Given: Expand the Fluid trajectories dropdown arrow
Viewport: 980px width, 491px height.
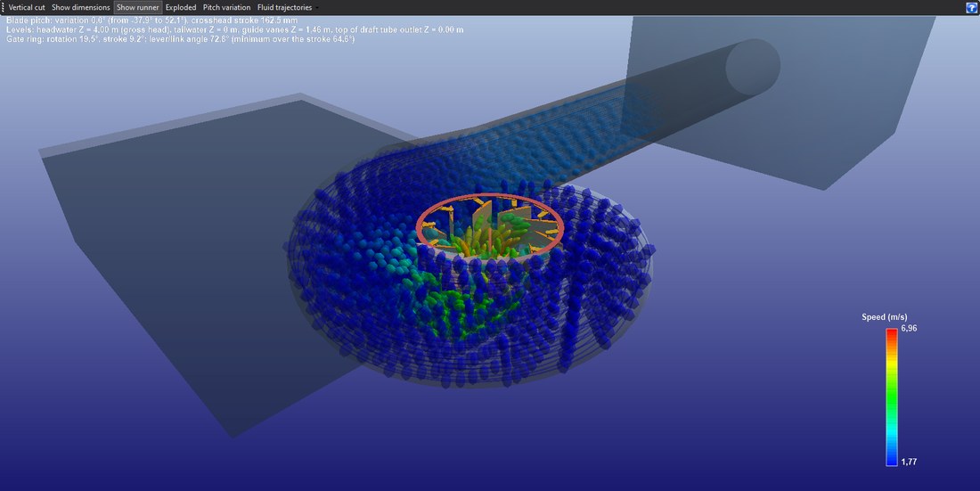Looking at the screenshot, I should tap(317, 8).
